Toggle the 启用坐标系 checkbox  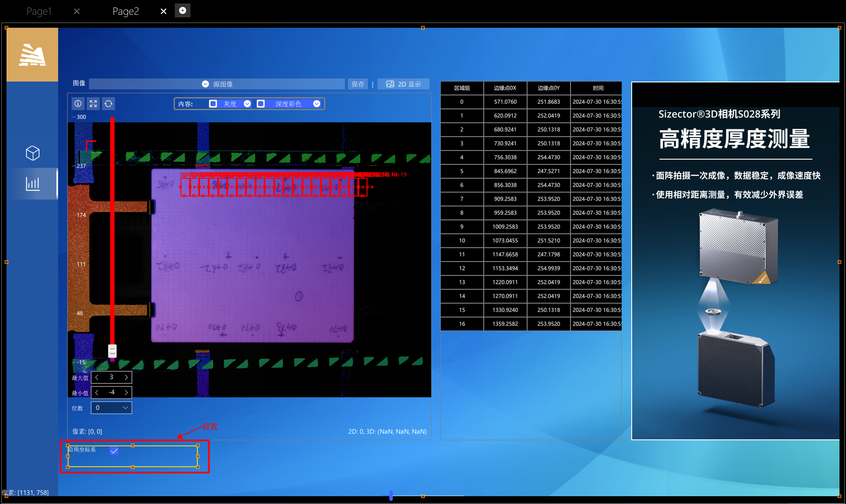pos(114,451)
